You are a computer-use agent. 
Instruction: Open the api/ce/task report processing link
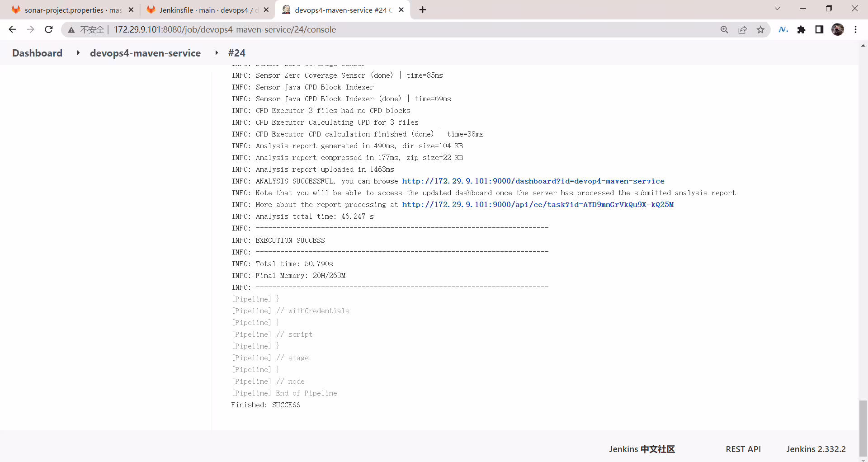538,204
